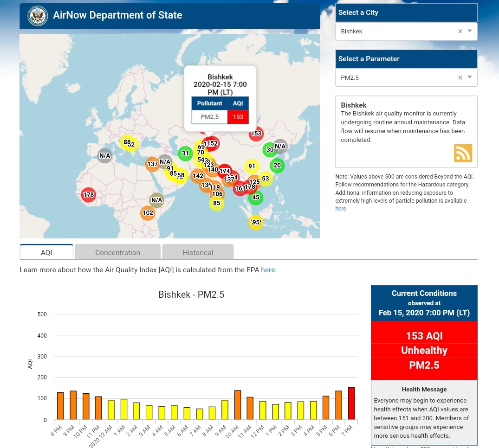
Task: Follow the EPA 'here' link about AQI
Action: tap(268, 270)
